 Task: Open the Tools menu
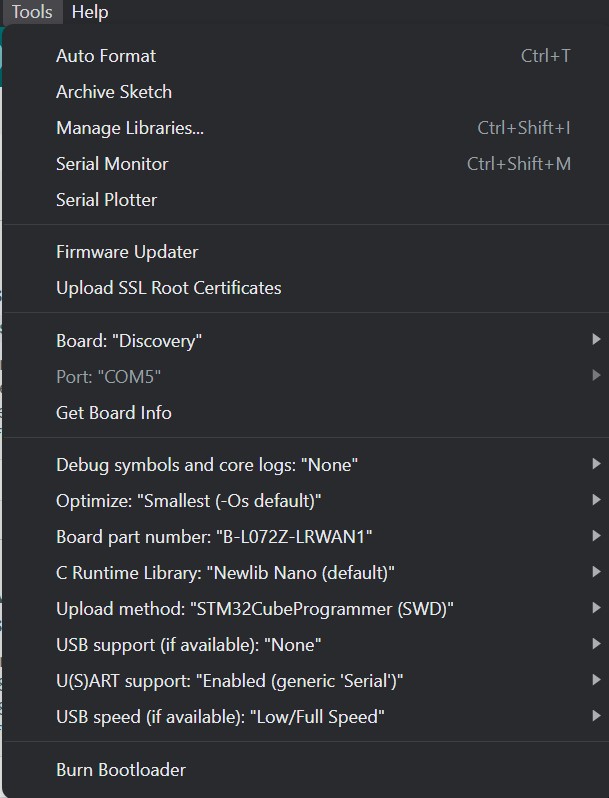(32, 12)
